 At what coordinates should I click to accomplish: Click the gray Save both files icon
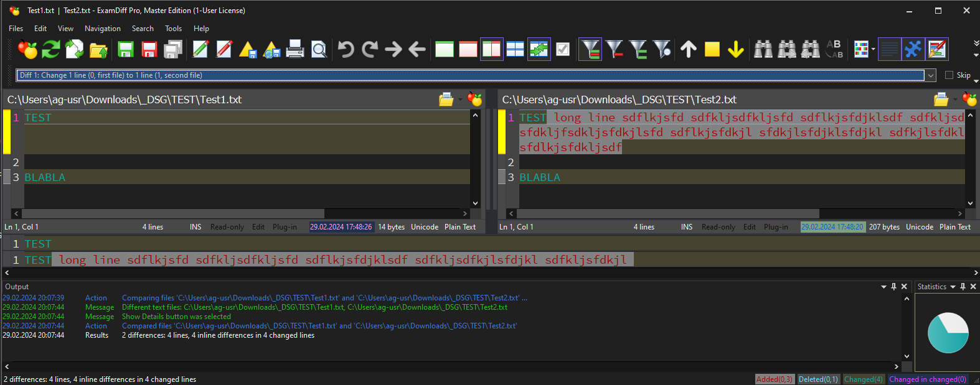173,50
